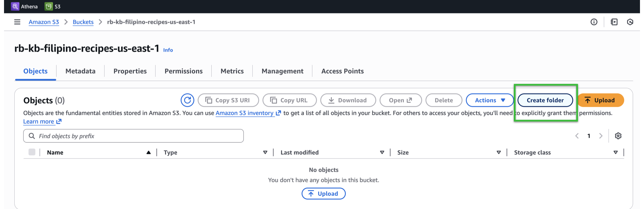Open the Properties tab
Image resolution: width=644 pixels, height=209 pixels.
click(x=130, y=71)
